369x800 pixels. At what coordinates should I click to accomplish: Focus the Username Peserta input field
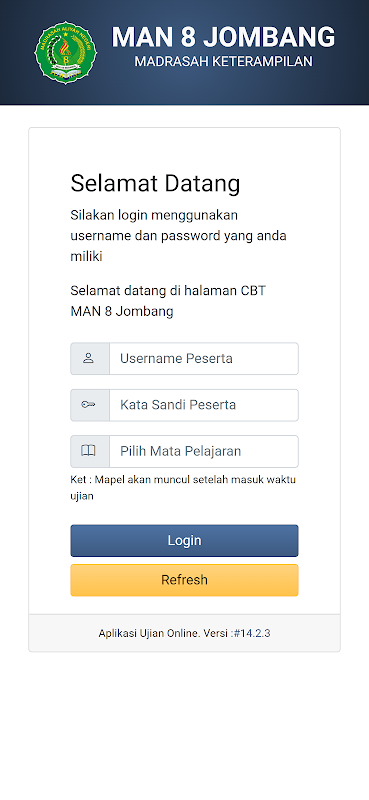pos(204,359)
